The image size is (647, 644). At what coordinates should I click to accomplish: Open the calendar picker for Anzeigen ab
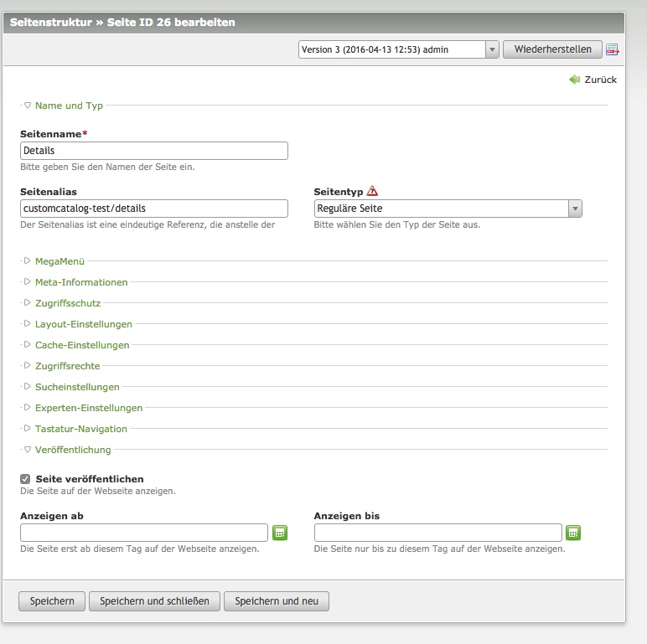click(x=280, y=533)
